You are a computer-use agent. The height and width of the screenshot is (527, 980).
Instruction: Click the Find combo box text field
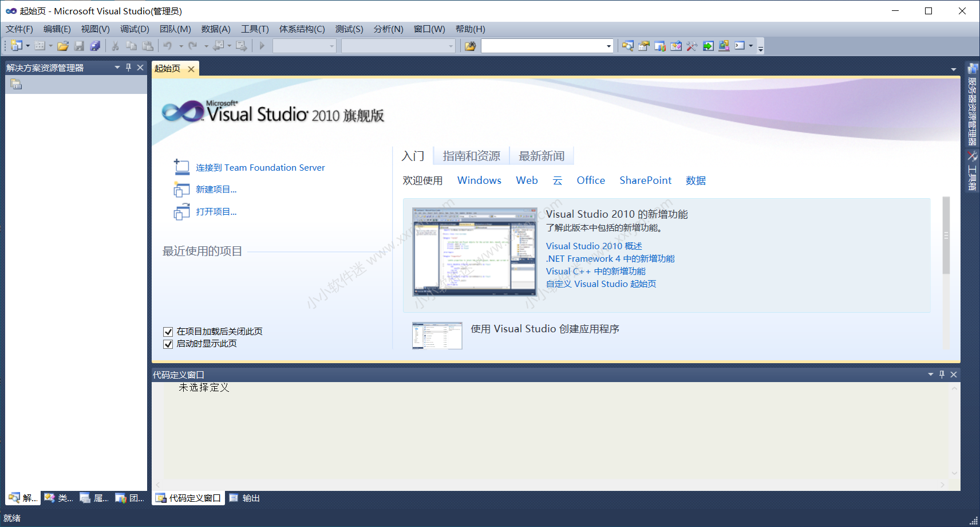point(543,46)
